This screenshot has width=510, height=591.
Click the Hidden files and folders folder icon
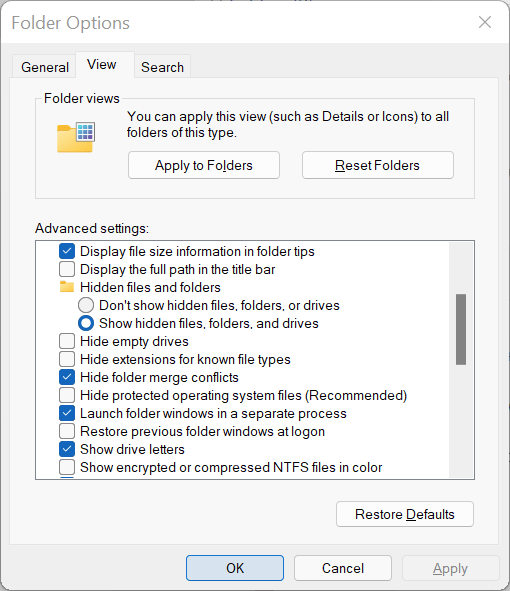[67, 287]
